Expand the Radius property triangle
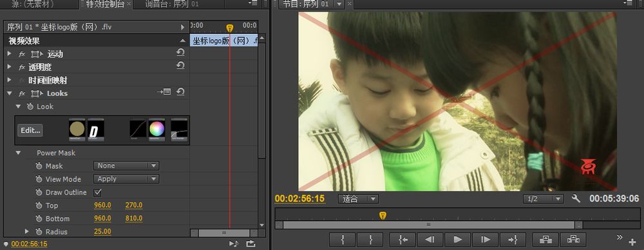 coord(27,231)
